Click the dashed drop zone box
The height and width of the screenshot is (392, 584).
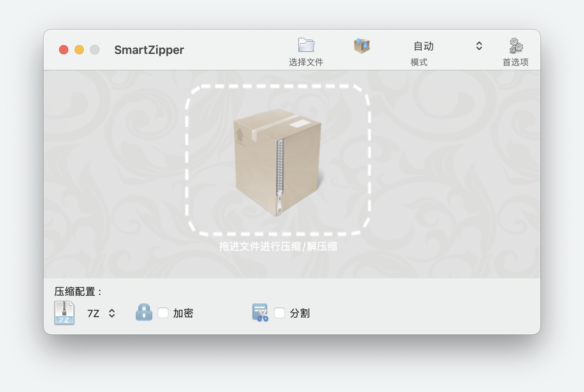click(278, 161)
